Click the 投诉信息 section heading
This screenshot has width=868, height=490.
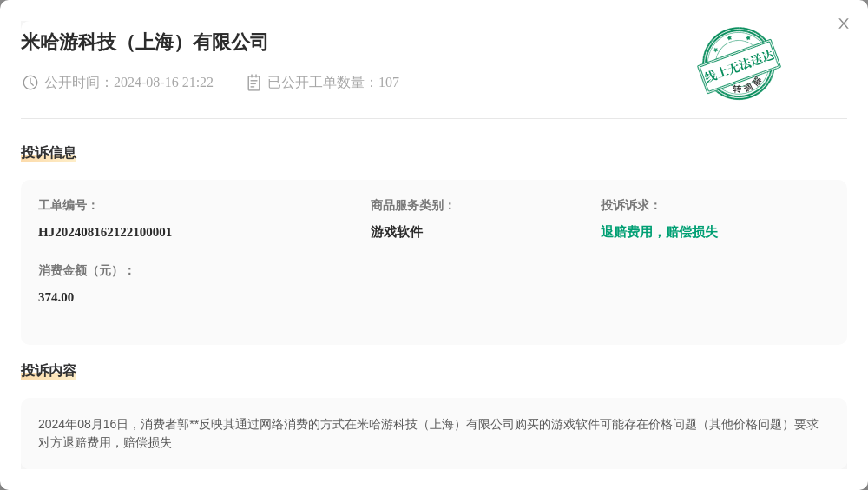(49, 152)
